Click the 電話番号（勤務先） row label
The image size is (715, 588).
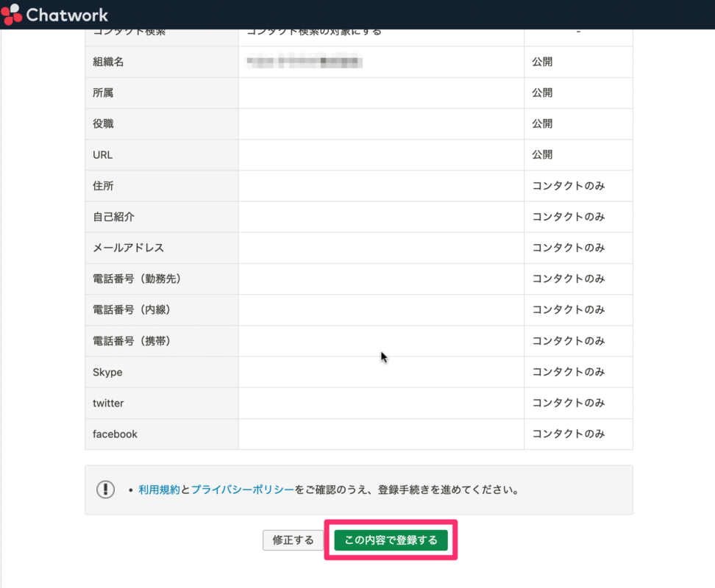pyautogui.click(x=132, y=279)
